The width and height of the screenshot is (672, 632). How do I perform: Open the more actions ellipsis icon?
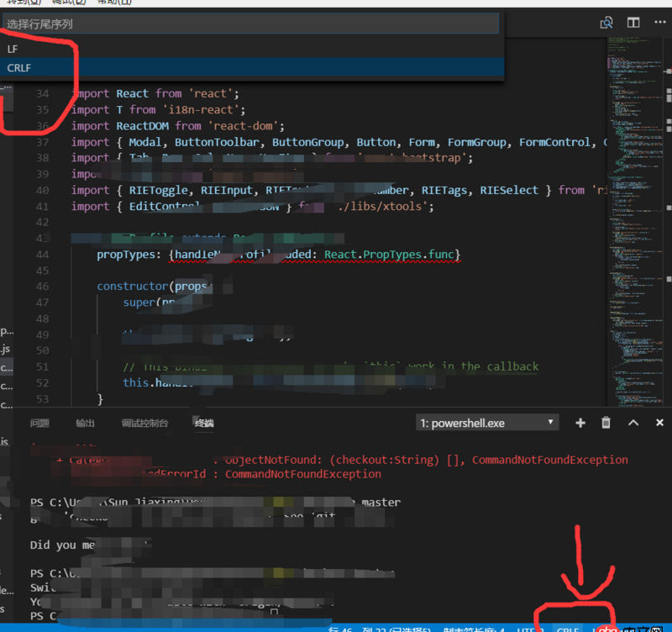tap(660, 23)
